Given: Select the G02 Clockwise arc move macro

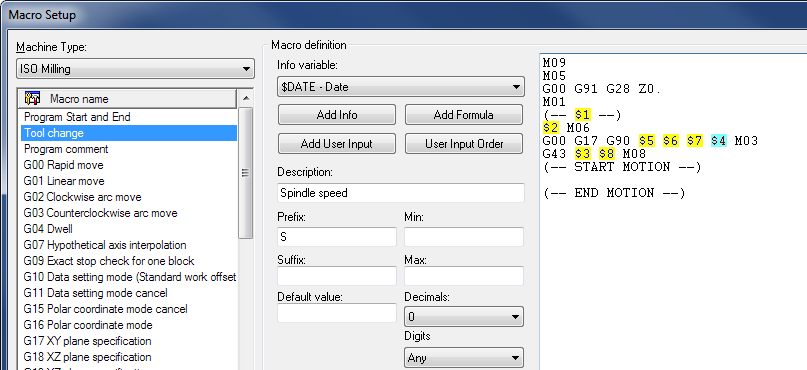Looking at the screenshot, I should point(129,197).
